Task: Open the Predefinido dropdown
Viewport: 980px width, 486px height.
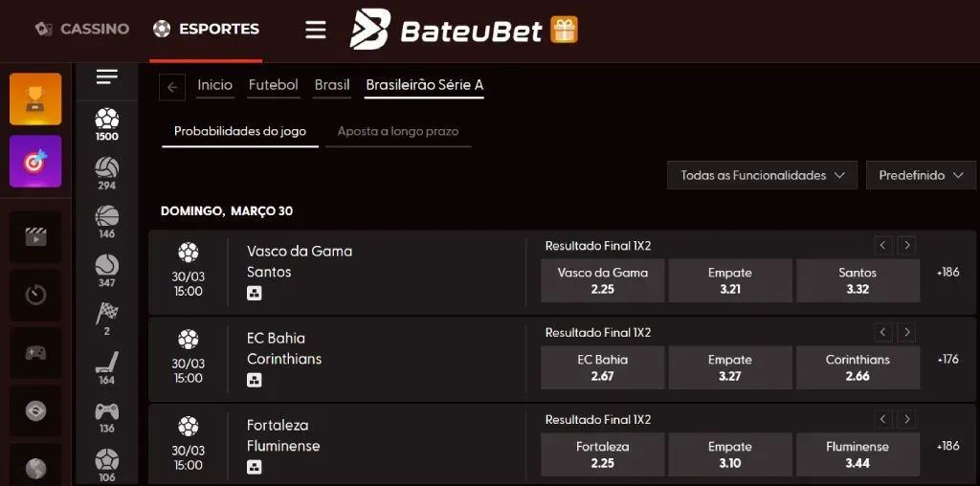Action: coord(921,175)
